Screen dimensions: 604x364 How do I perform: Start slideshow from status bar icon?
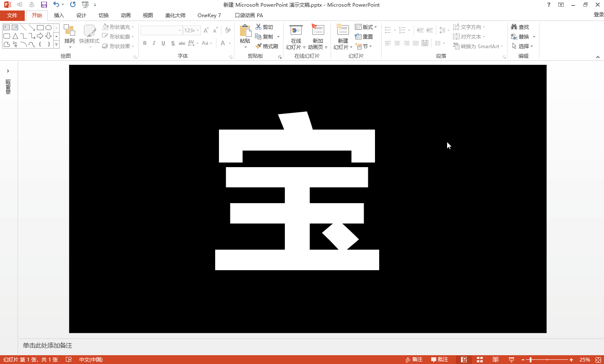point(511,359)
